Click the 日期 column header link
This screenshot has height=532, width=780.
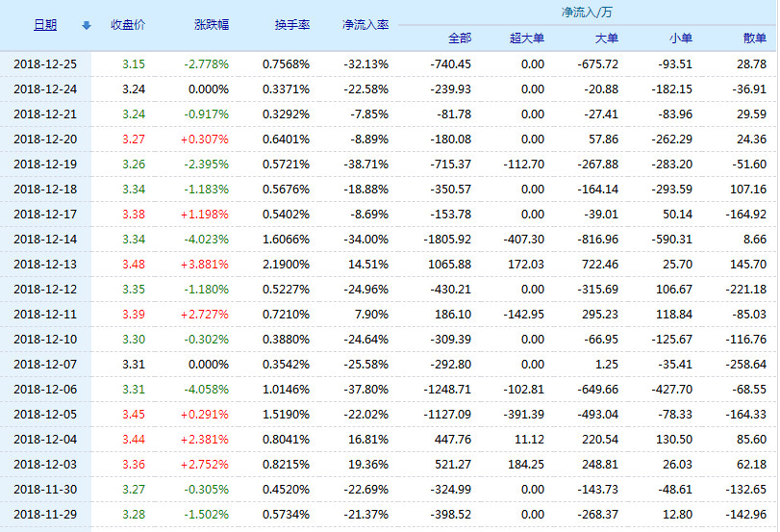[x=45, y=26]
